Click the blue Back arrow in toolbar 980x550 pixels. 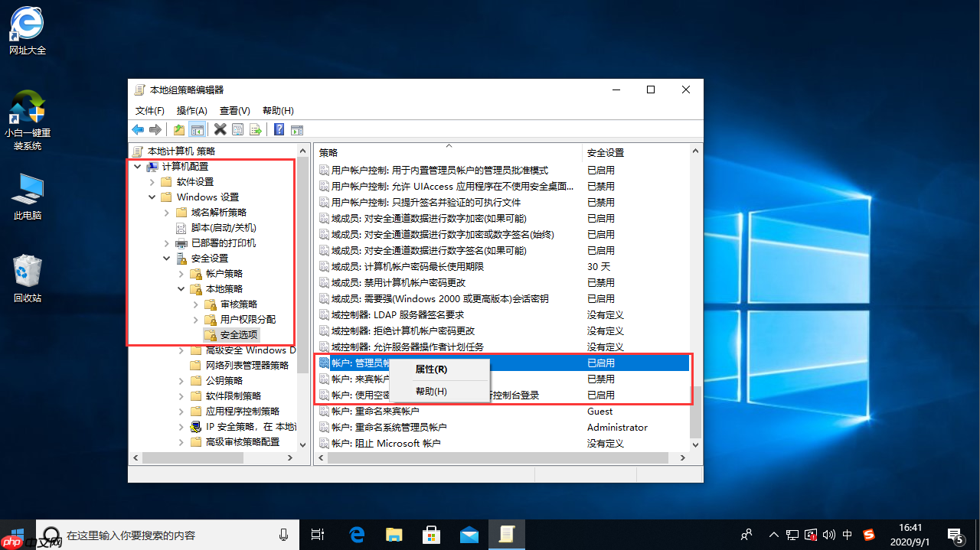[138, 129]
